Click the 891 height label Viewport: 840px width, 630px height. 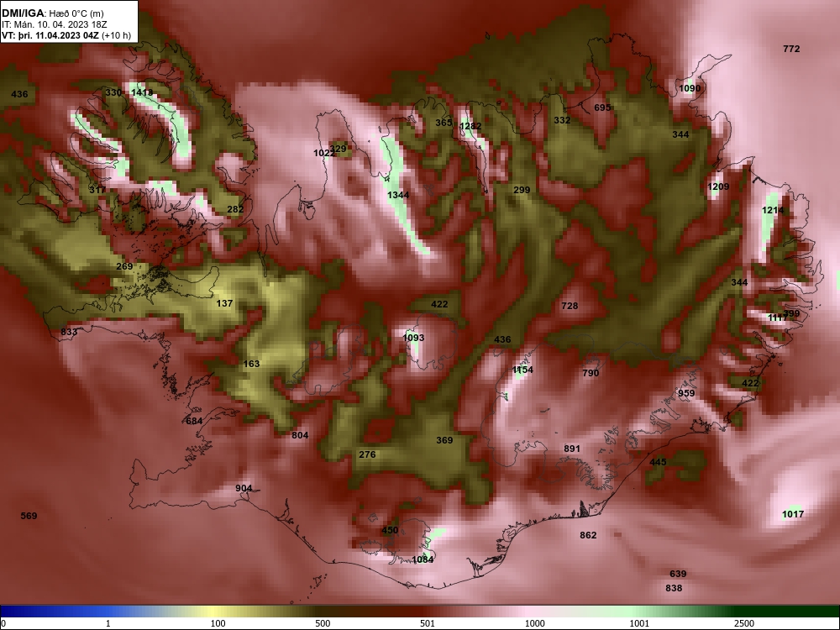pos(571,449)
